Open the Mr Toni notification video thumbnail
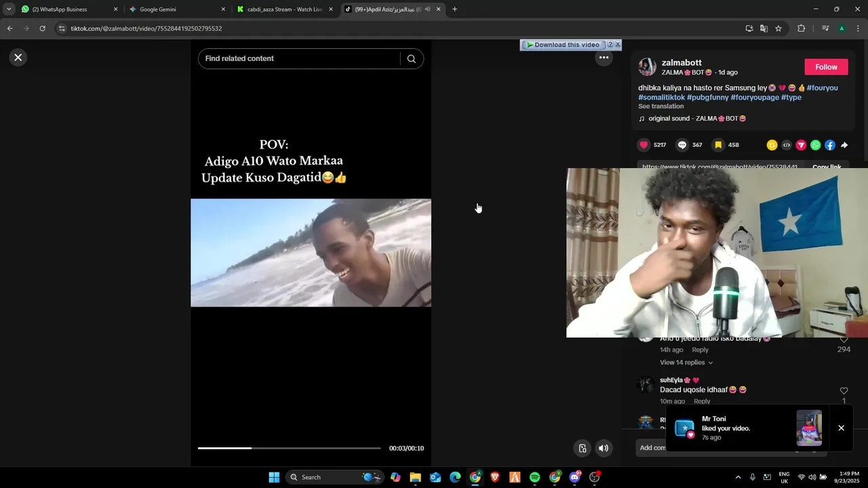 [809, 428]
